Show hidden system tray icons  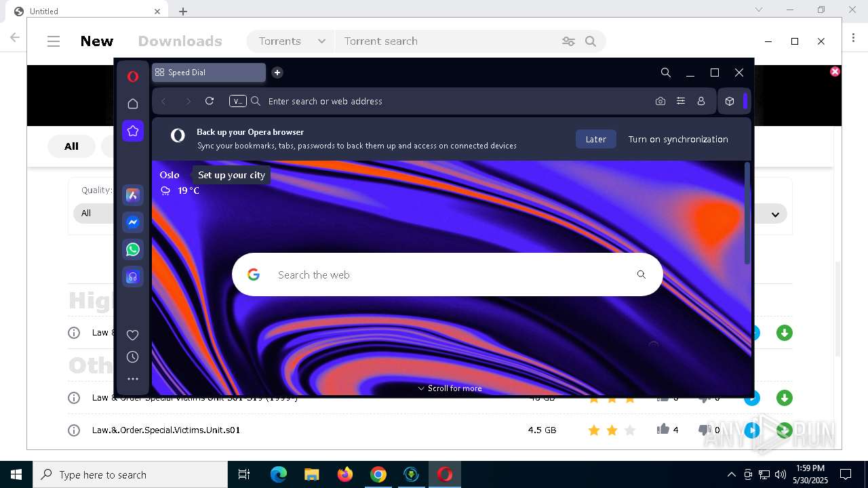[x=731, y=474]
